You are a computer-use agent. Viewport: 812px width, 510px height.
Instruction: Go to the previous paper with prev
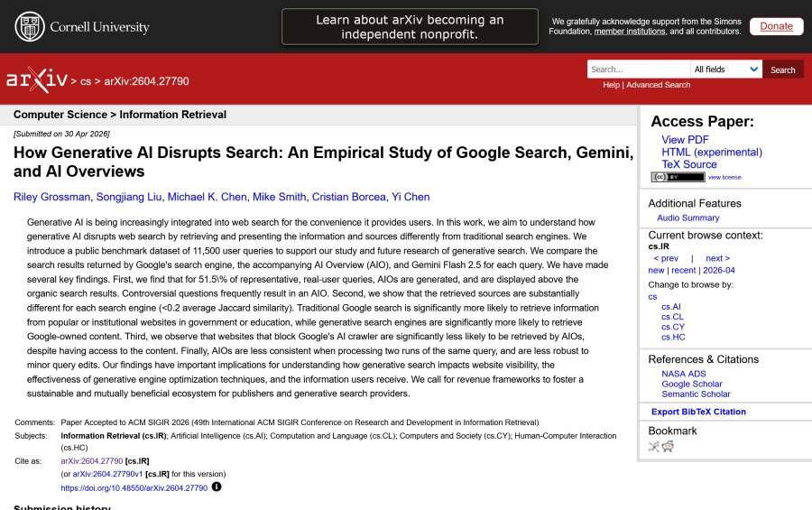[666, 258]
